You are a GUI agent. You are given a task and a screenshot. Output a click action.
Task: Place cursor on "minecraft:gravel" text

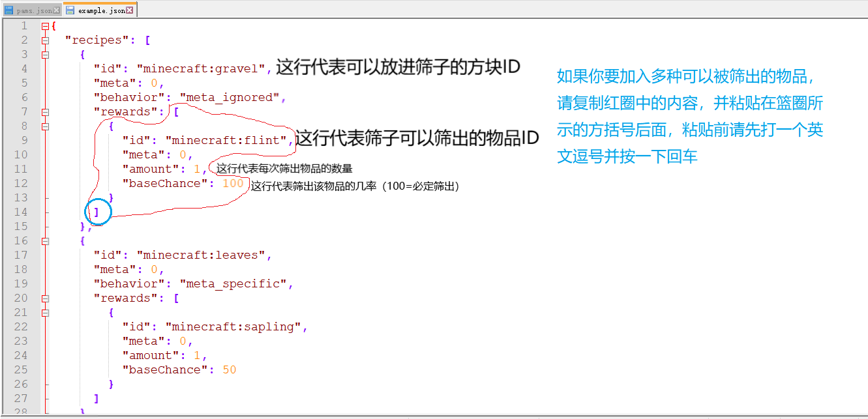point(203,69)
